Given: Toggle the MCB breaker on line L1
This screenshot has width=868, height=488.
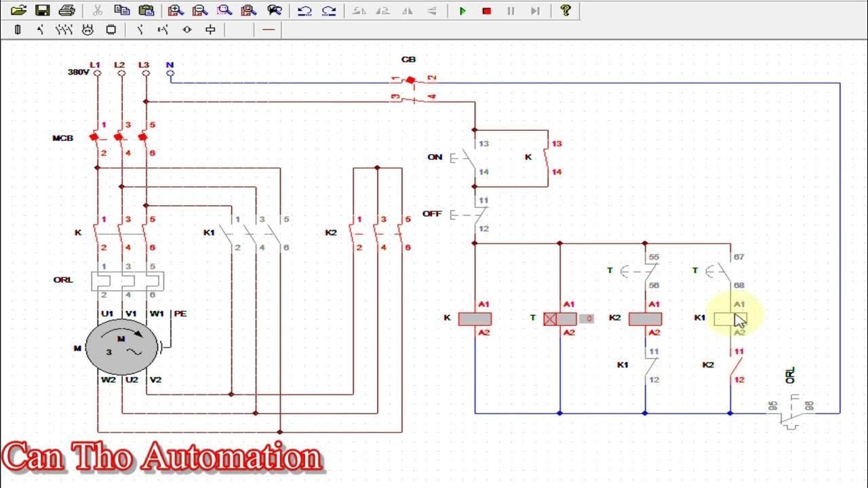Looking at the screenshot, I should 96,136.
